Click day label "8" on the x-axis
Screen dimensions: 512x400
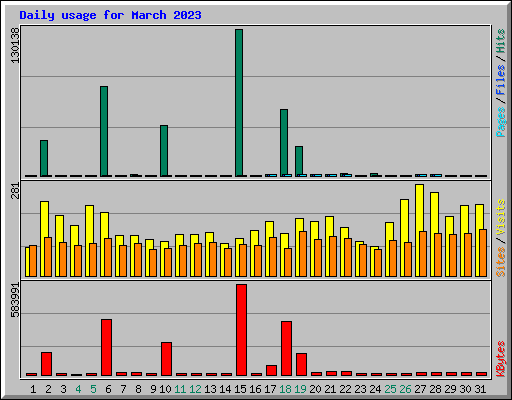[x=138, y=389]
